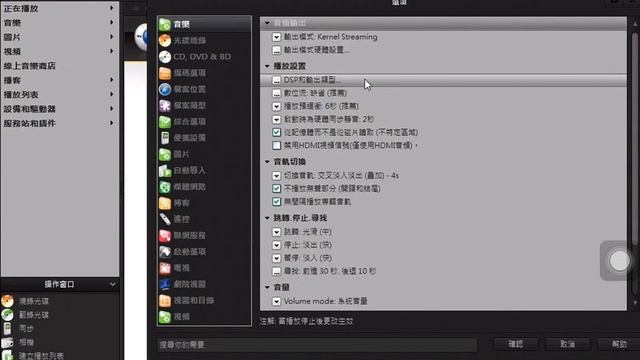Screen dimensions: 640x360
Task: Click the remote control icon
Action: click(x=165, y=219)
